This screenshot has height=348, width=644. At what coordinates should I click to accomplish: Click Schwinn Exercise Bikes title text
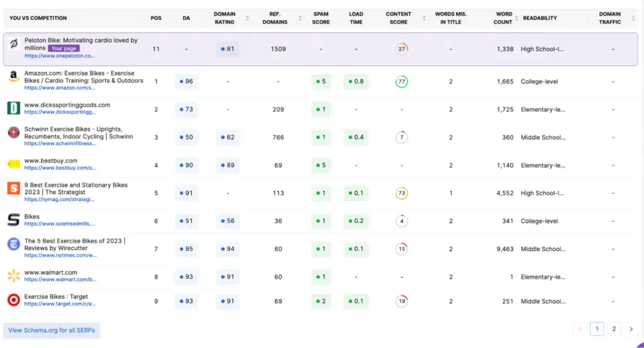79,133
